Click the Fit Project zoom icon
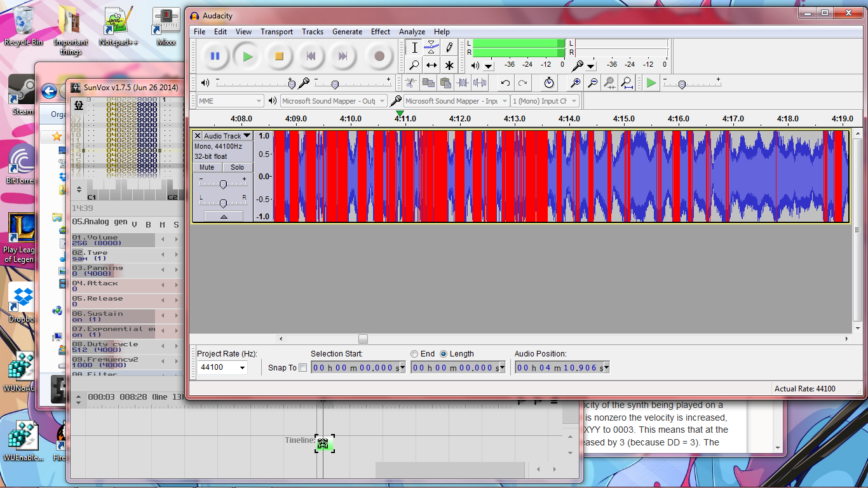 pos(627,83)
